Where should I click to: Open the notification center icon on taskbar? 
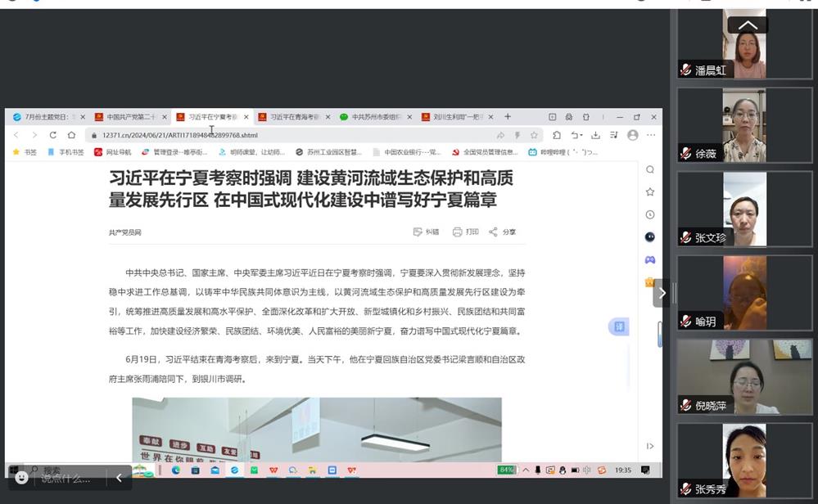[x=645, y=470]
